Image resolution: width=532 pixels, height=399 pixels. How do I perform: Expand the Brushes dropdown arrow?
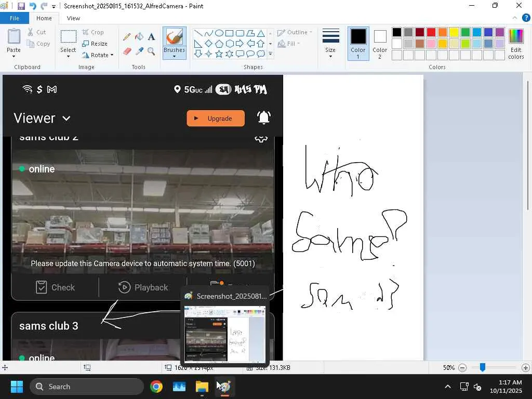(175, 56)
